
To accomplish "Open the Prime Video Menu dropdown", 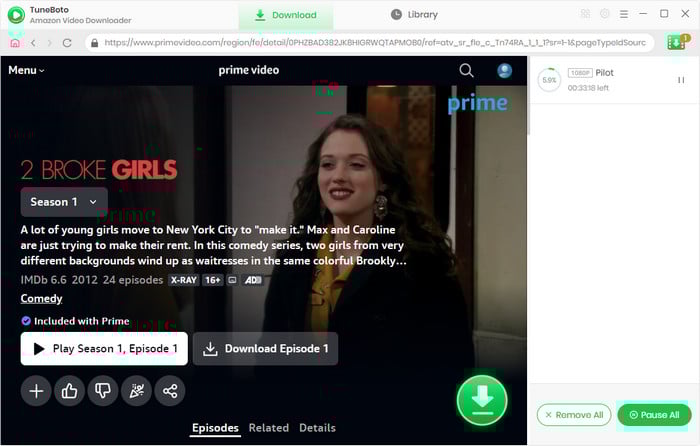I will pyautogui.click(x=26, y=70).
